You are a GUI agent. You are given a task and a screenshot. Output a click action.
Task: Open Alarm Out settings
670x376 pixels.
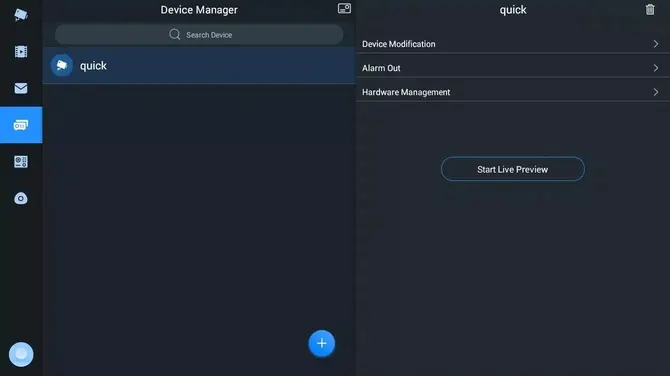pyautogui.click(x=513, y=68)
